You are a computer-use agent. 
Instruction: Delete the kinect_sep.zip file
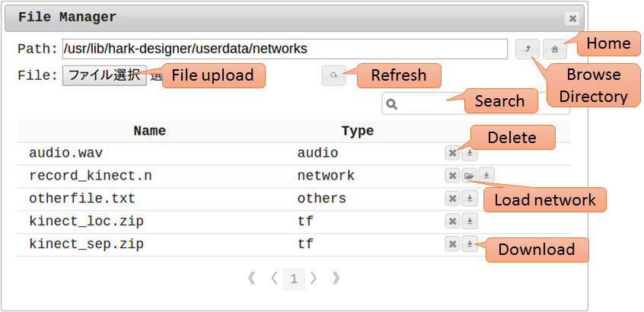(452, 244)
